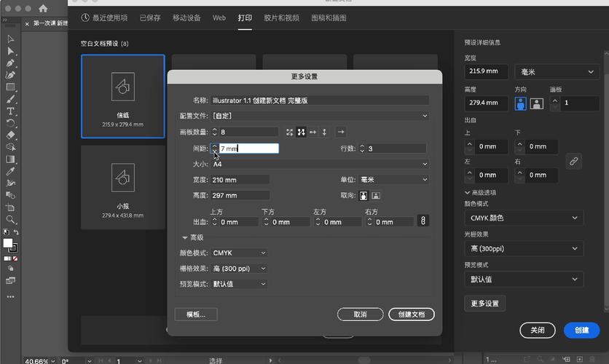
Task: Click the 名称 document name field
Action: coord(320,100)
